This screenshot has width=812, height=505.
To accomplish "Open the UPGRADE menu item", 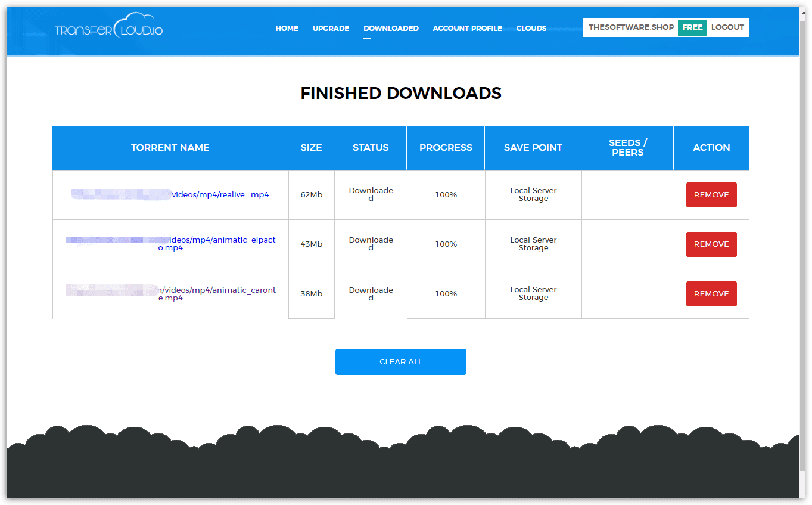I will click(331, 28).
